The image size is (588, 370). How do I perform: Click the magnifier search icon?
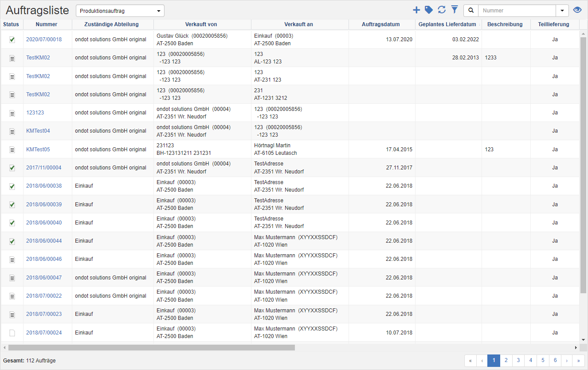pos(471,11)
